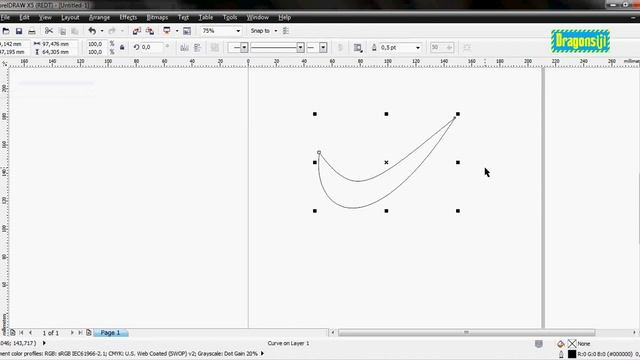Open the outline width 0,5 pt dropdown
Image resolution: width=640 pixels, height=360 pixels.
pyautogui.click(x=418, y=48)
